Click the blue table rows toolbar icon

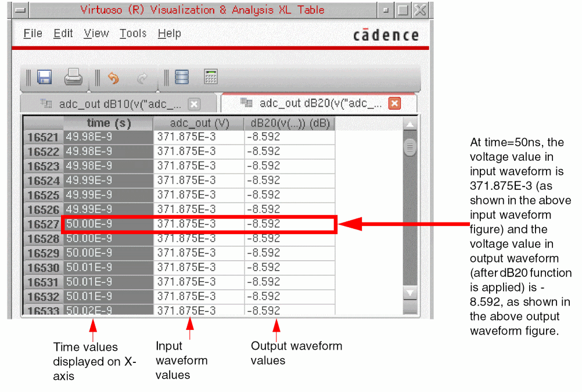tap(182, 77)
